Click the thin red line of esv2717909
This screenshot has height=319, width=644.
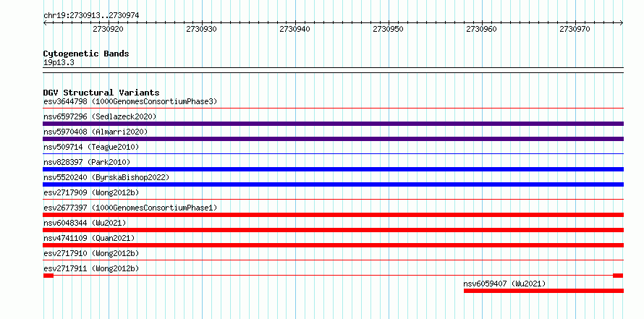pyautogui.click(x=333, y=200)
